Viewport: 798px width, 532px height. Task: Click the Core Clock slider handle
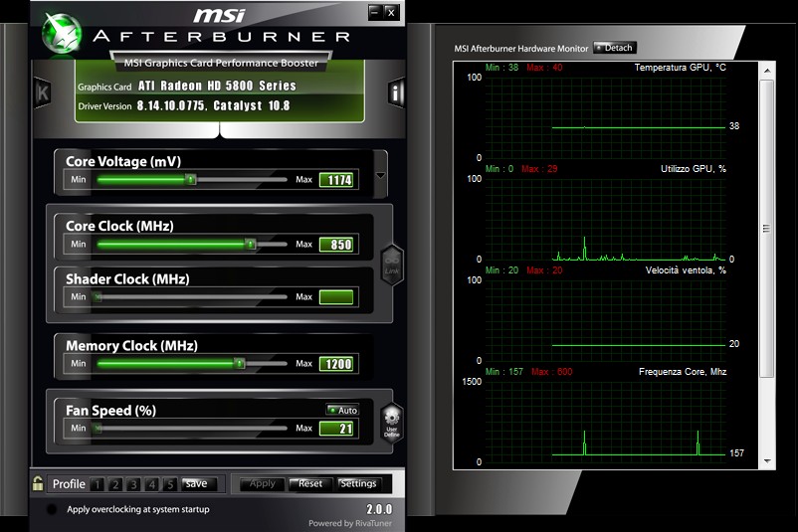[x=251, y=245]
